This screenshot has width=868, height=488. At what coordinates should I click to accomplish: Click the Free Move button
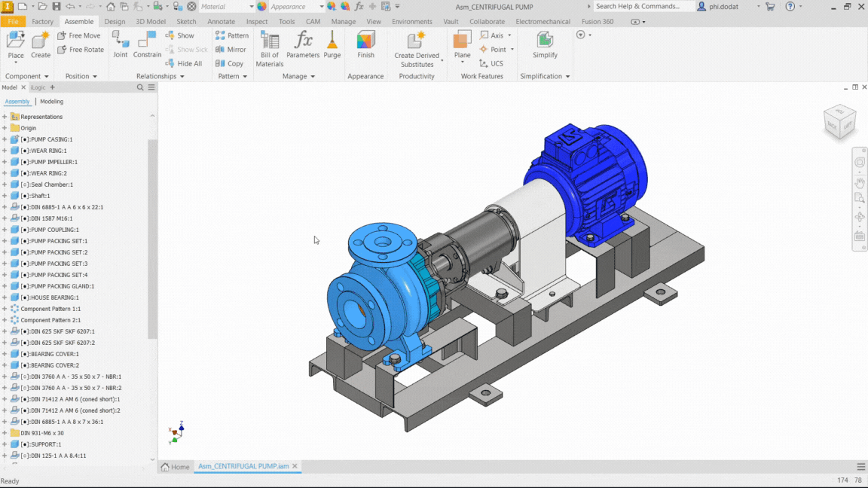[79, 35]
